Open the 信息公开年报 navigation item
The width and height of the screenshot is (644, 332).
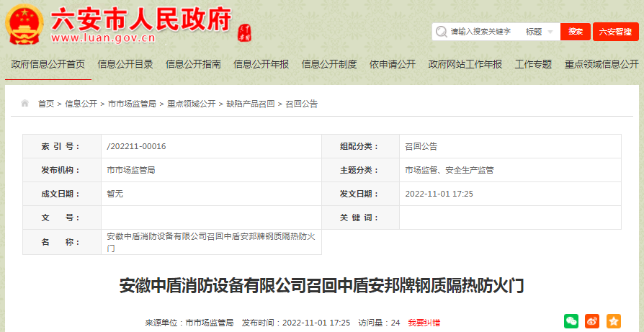click(x=261, y=64)
